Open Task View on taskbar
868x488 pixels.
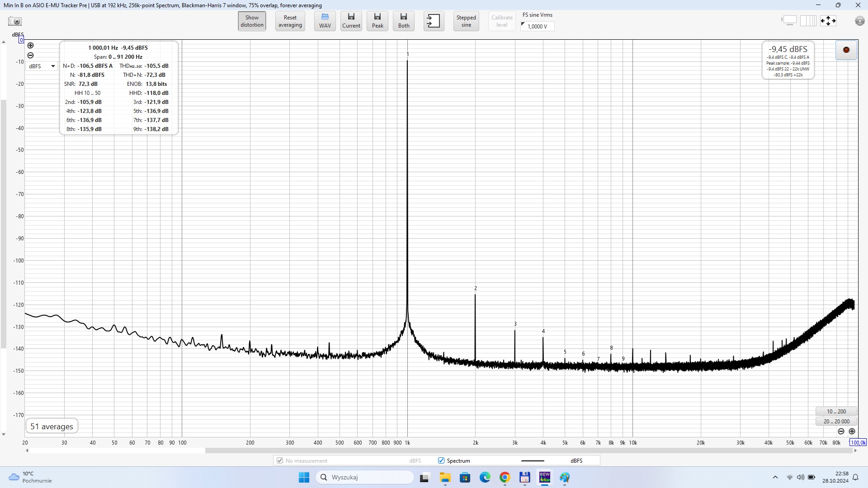click(424, 477)
